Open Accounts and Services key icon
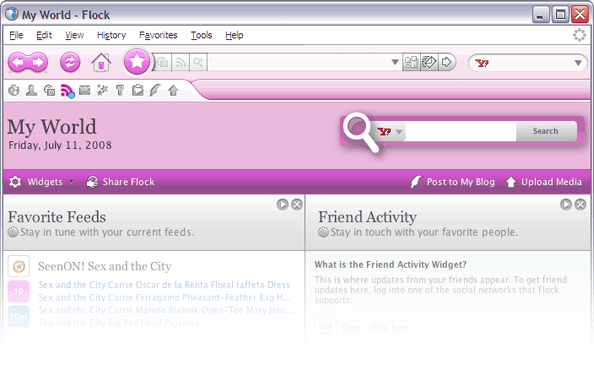The height and width of the screenshot is (373, 594). 120,91
